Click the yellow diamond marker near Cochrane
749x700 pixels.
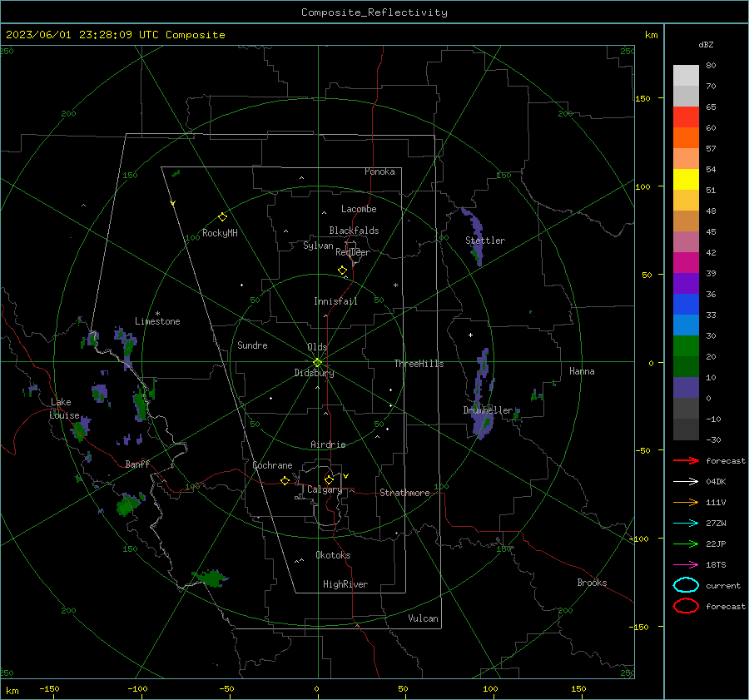pos(285,480)
